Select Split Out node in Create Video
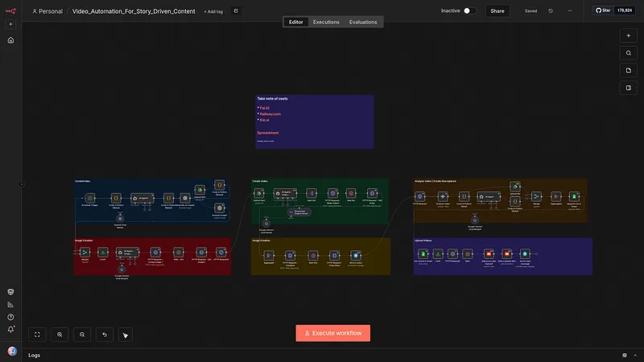This screenshot has height=362, width=644. (x=312, y=193)
